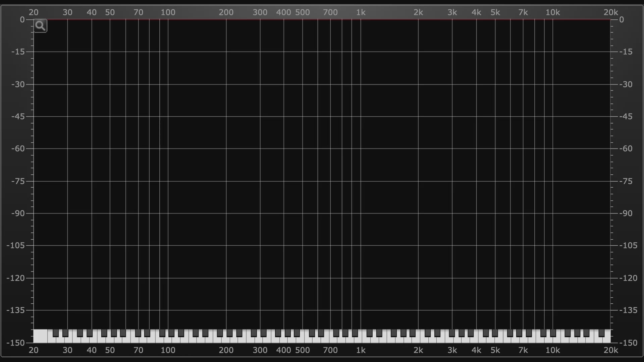Screen dimensions: 644x362
Task: Click the left -60 dB scale label
Action: [x=18, y=148]
